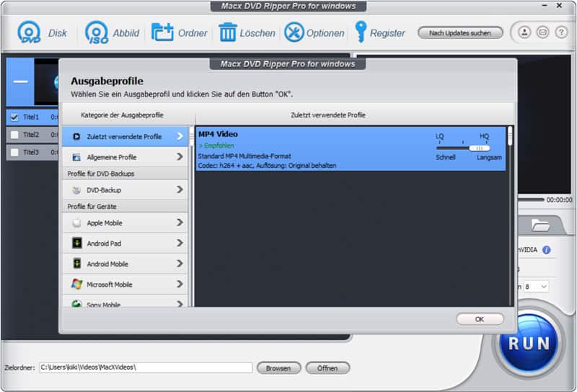Image resolution: width=577 pixels, height=392 pixels.
Task: Click the Android Mobile category label
Action: [x=107, y=264]
